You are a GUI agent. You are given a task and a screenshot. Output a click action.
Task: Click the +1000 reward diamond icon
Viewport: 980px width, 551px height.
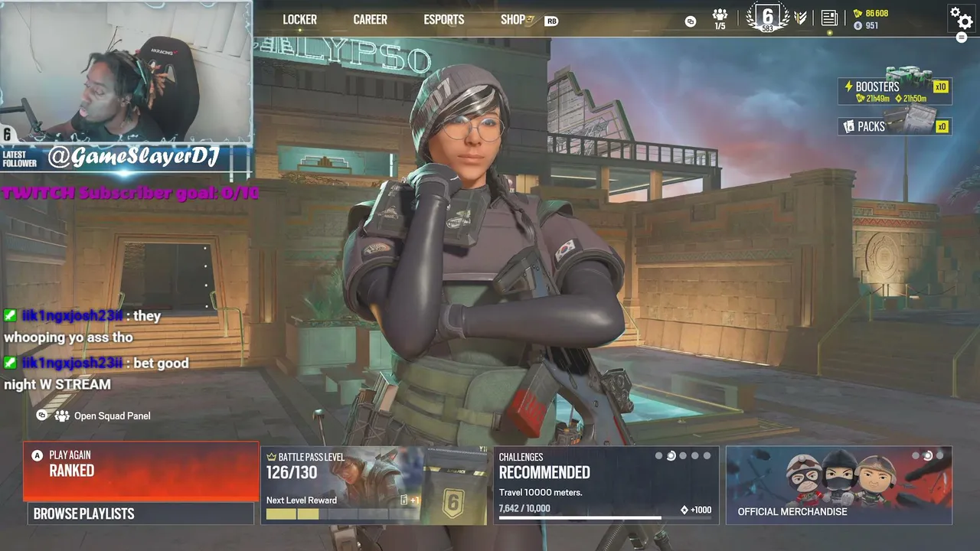684,510
